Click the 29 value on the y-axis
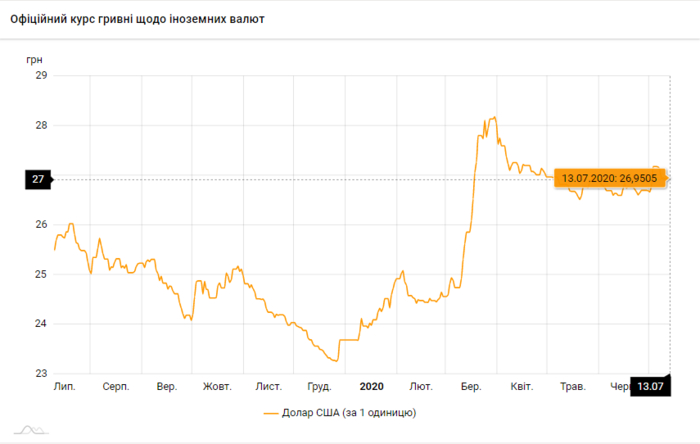Image resolution: width=700 pixels, height=444 pixels. 41,75
